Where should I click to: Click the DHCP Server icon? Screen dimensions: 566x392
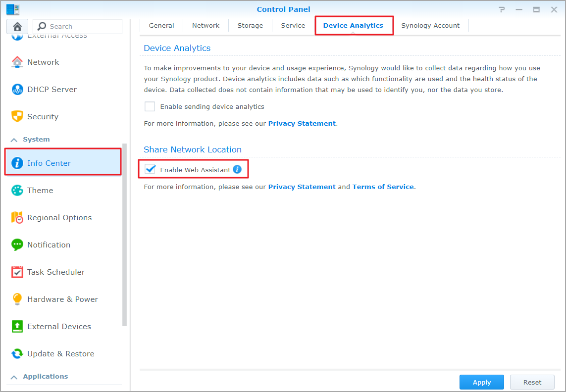(x=17, y=89)
